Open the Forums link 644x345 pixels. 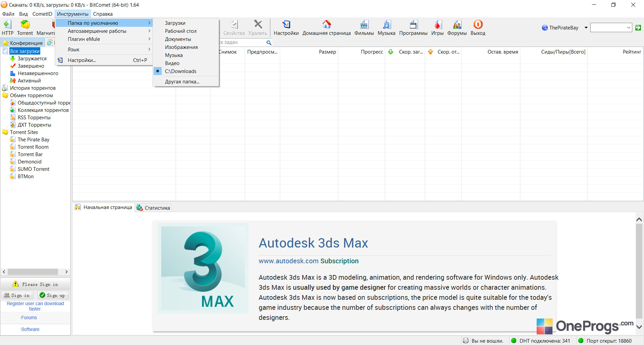coord(29,318)
